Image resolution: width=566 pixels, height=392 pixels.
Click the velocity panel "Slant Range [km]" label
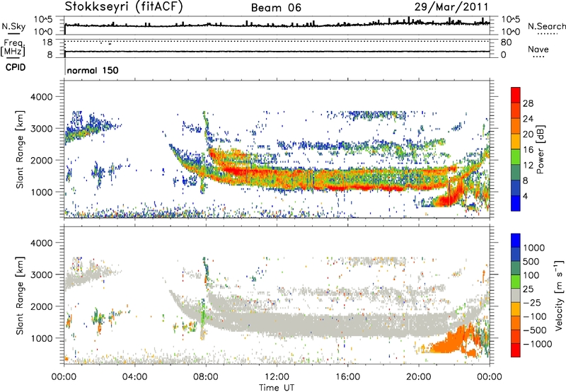pyautogui.click(x=20, y=296)
